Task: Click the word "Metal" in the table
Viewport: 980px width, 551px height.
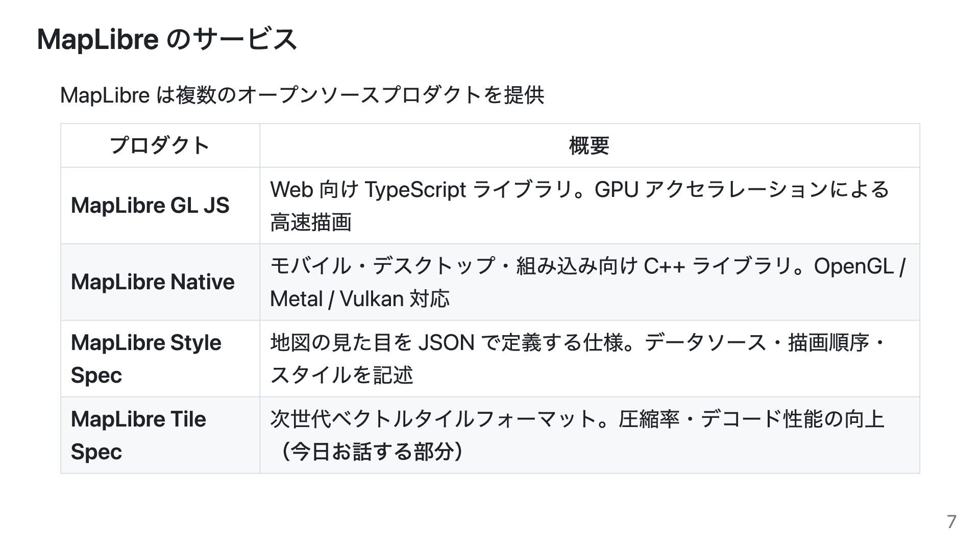Action: click(x=296, y=299)
